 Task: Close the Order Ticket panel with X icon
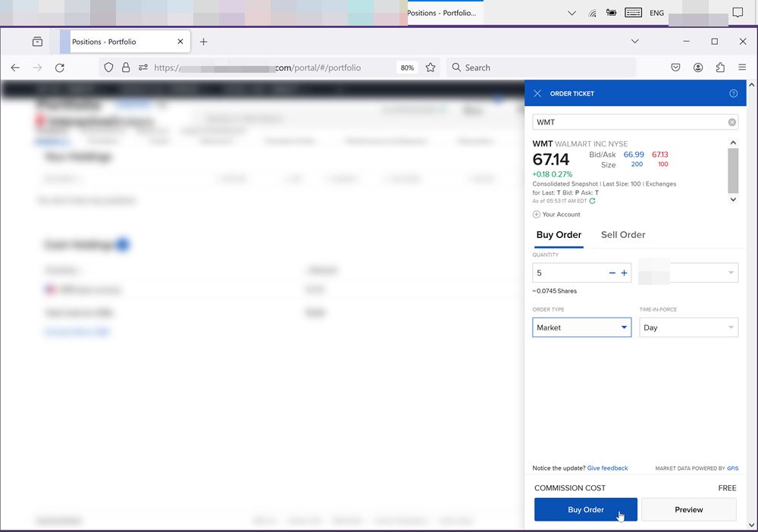pos(537,93)
